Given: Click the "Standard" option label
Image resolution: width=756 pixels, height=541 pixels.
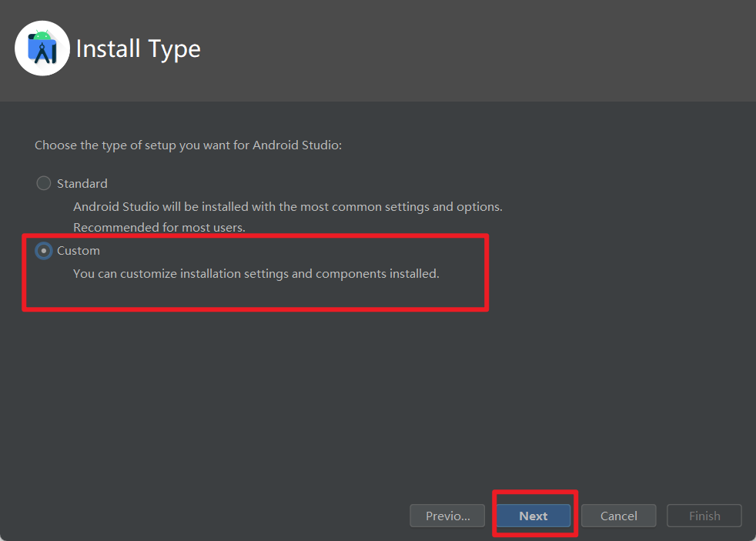Looking at the screenshot, I should (x=82, y=183).
